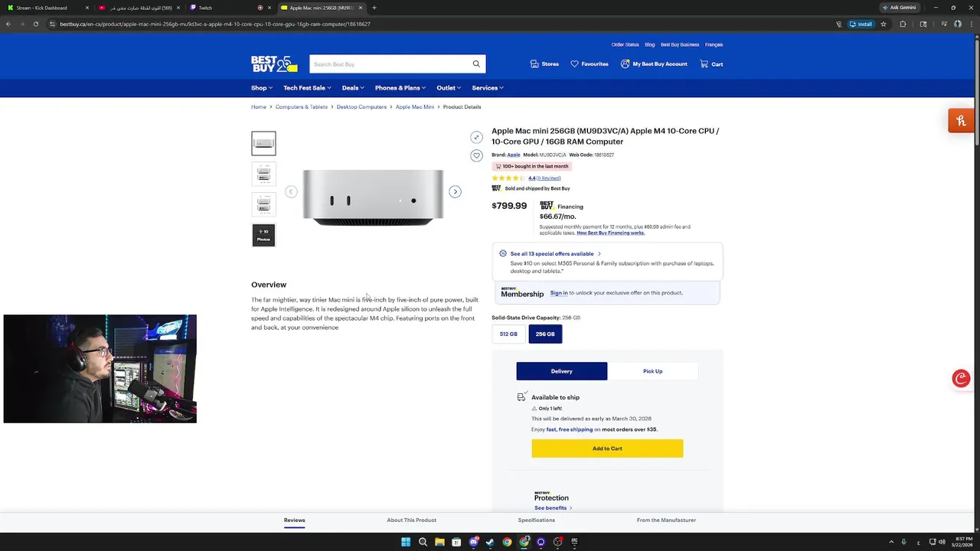Screen dimensions: 980x551
Task: Open Steam from taskbar
Action: coord(490,542)
